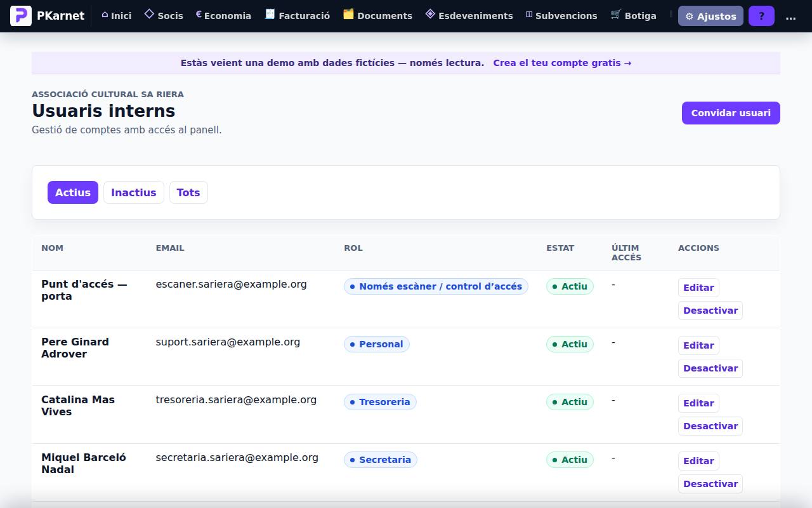
Task: Click the Secretaria role badge
Action: coord(381,460)
